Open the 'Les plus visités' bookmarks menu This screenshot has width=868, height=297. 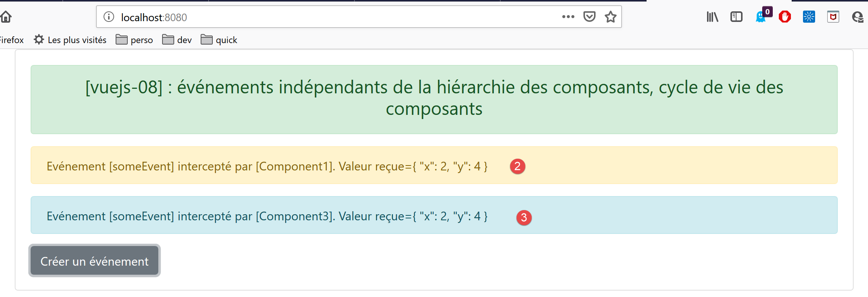pos(70,40)
